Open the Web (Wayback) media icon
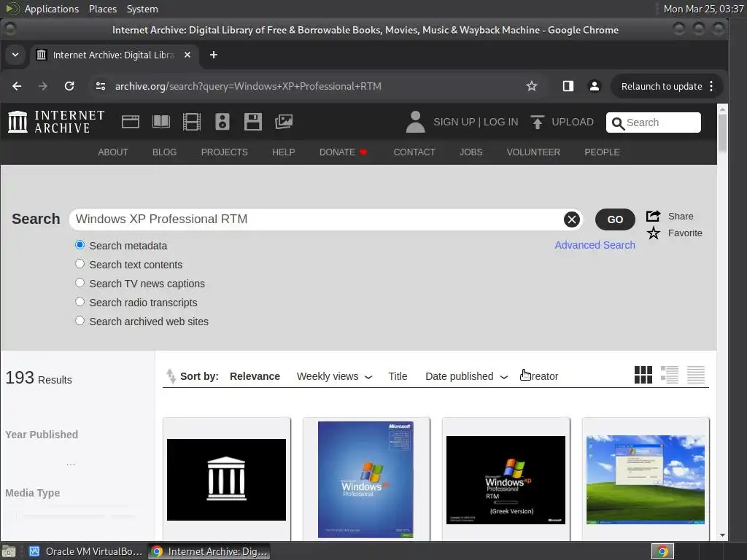This screenshot has width=747, height=560. (x=130, y=122)
